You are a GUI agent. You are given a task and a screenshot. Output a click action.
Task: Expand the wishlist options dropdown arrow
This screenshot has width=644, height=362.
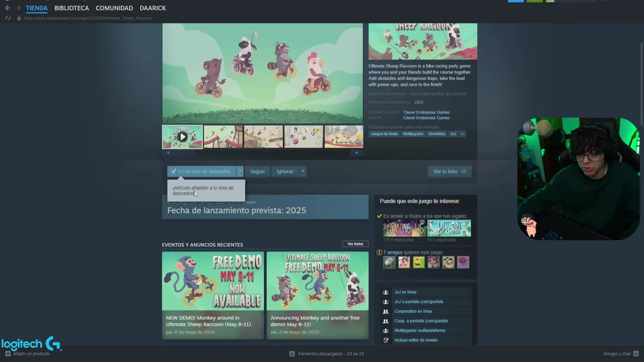[x=240, y=171]
